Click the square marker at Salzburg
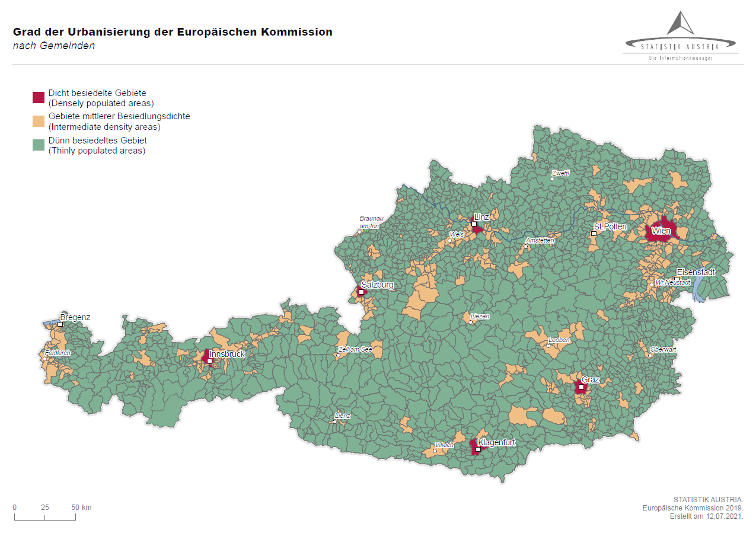The height and width of the screenshot is (533, 756). pos(361,292)
